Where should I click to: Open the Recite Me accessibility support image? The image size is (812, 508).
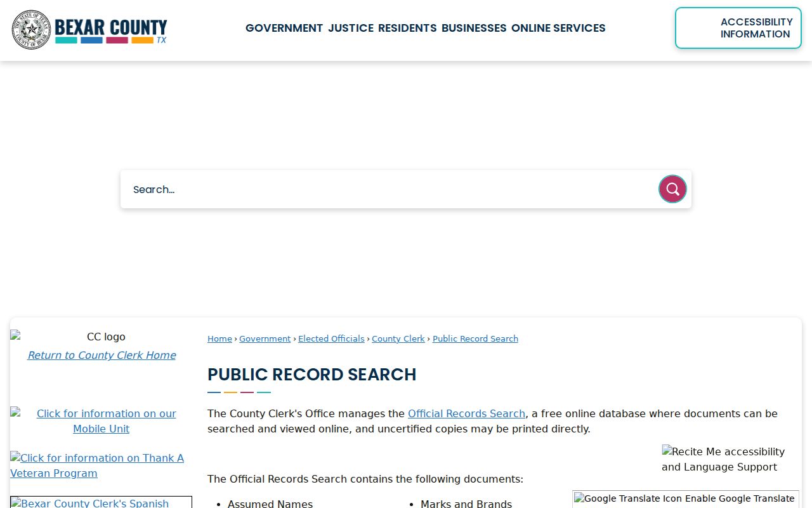(725, 459)
